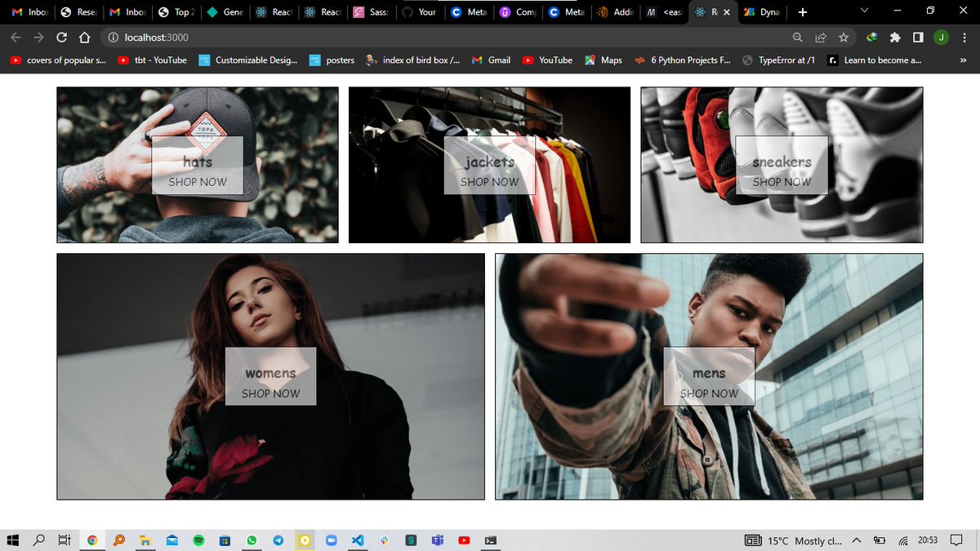Screen dimensions: 980x551
Task: Open the zoom magnifier icon in address bar
Action: click(x=798, y=37)
